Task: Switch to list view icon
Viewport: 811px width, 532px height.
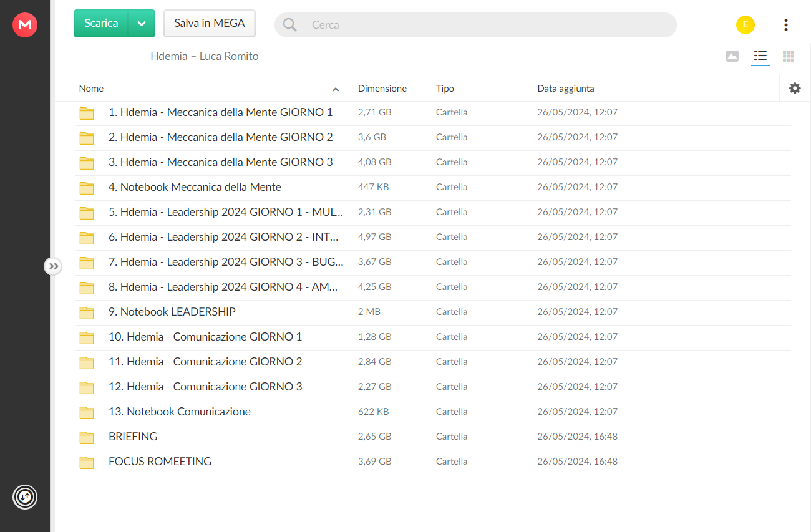Action: 760,56
